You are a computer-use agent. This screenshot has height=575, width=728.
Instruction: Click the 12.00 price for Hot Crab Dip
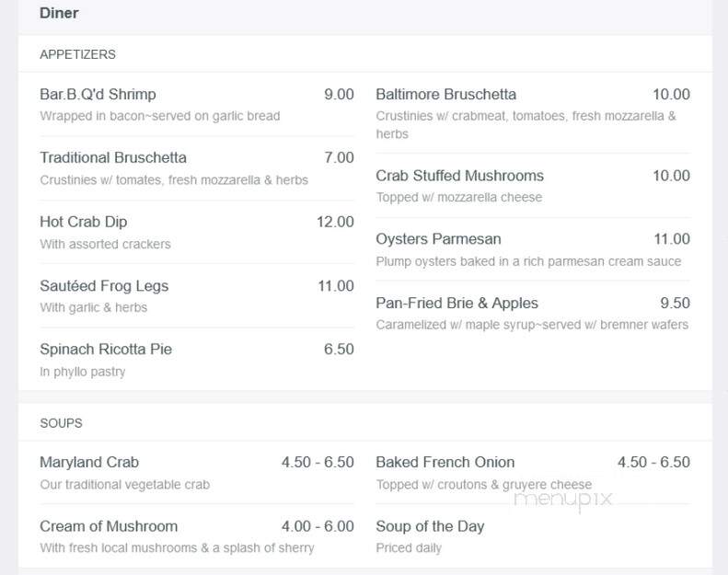[335, 222]
